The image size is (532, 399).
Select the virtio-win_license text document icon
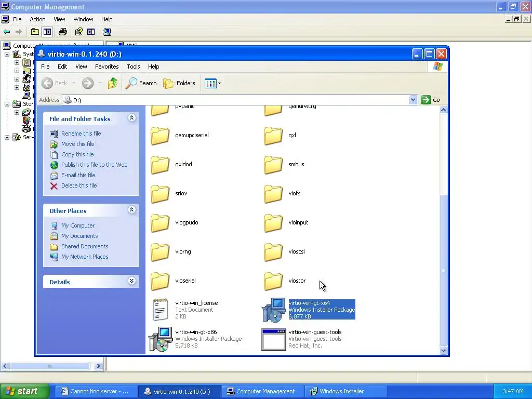point(160,310)
